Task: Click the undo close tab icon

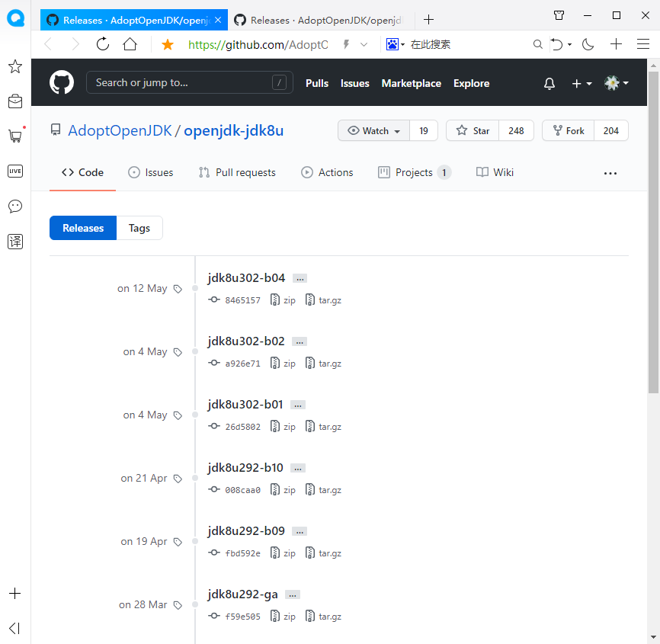Action: pos(557,44)
